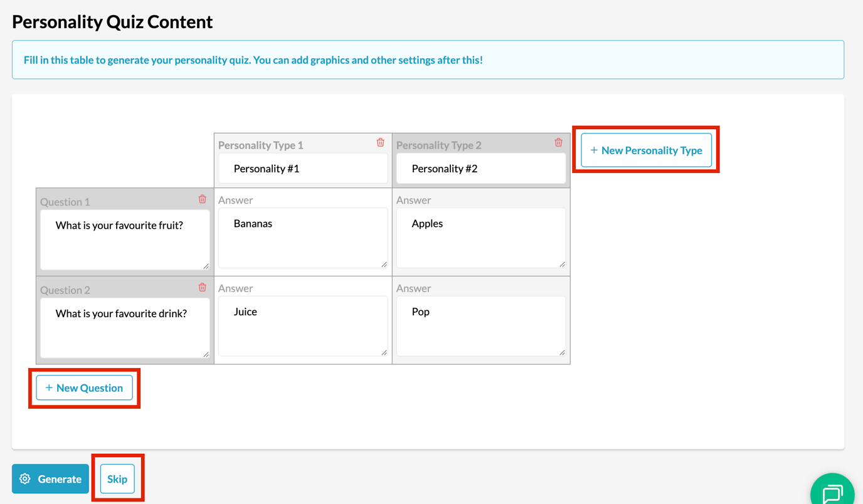Click into the Juice answer field
This screenshot has height=504, width=863.
303,327
